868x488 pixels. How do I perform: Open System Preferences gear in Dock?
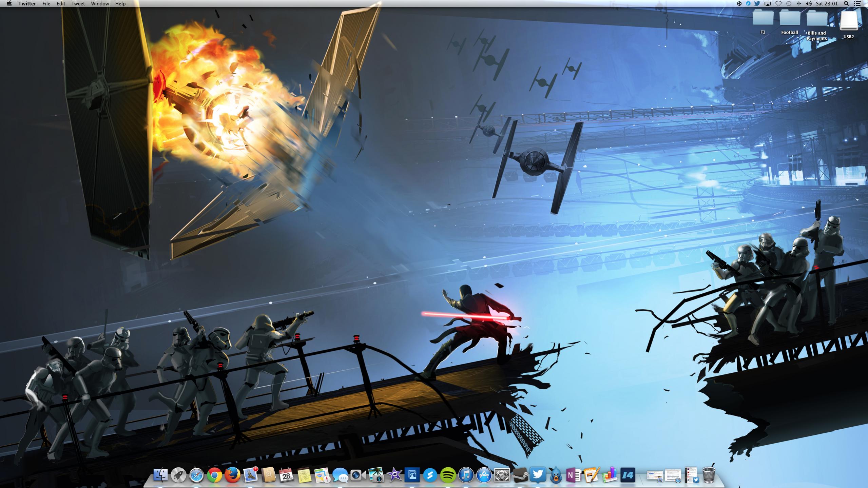502,475
